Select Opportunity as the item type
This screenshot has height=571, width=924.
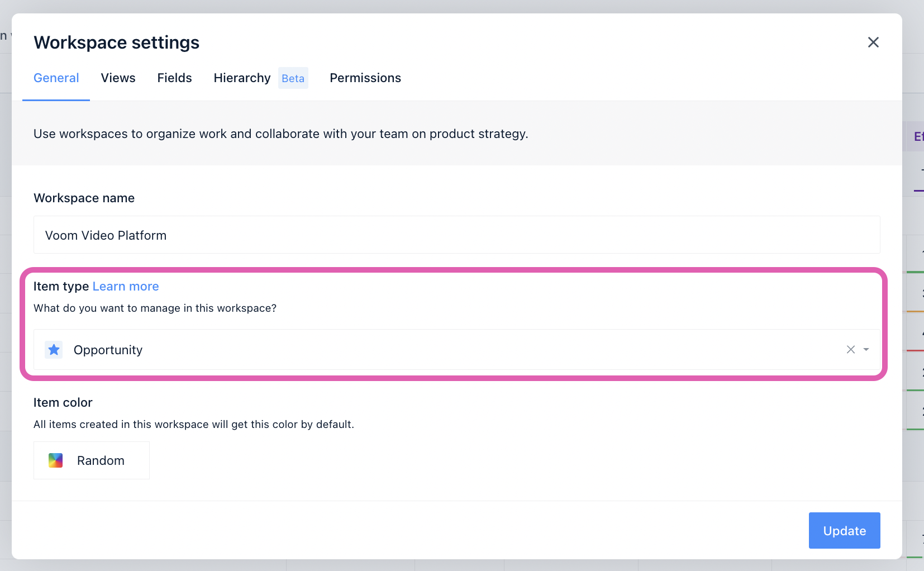[108, 350]
